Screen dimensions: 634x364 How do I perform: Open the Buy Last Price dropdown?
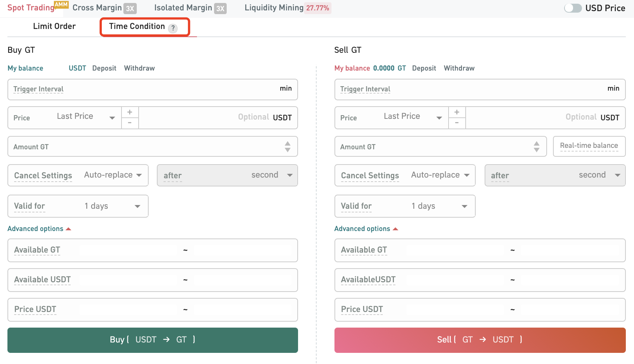tap(85, 117)
